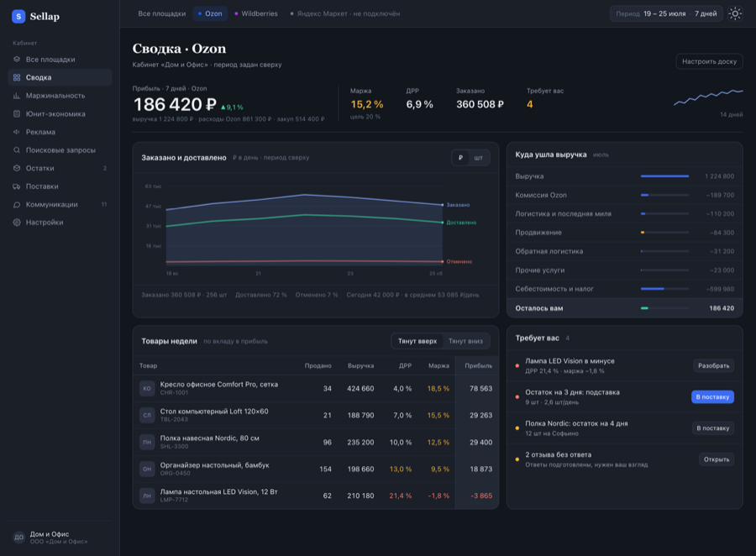Open Стол компьютерный Loft 120×60 row
Viewport: 756px width, 556px height.
coord(316,415)
